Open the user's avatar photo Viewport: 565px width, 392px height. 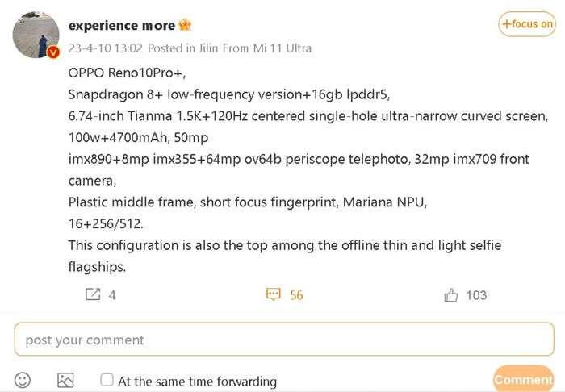point(36,35)
